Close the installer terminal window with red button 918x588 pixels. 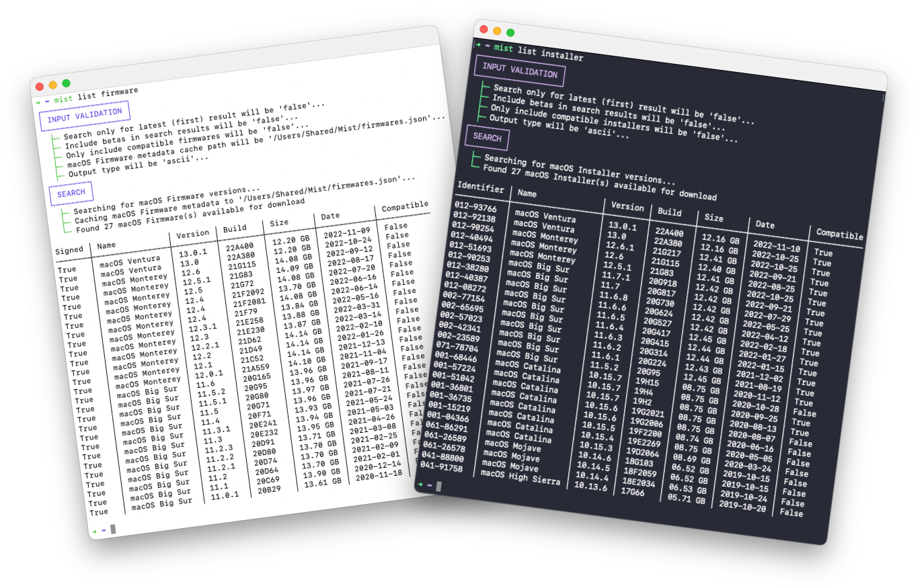[484, 29]
